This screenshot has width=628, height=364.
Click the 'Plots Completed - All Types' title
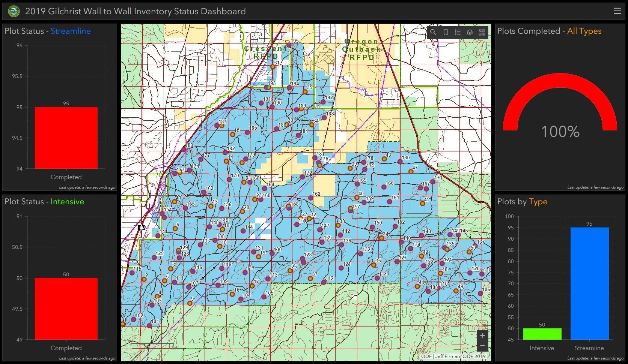click(549, 31)
